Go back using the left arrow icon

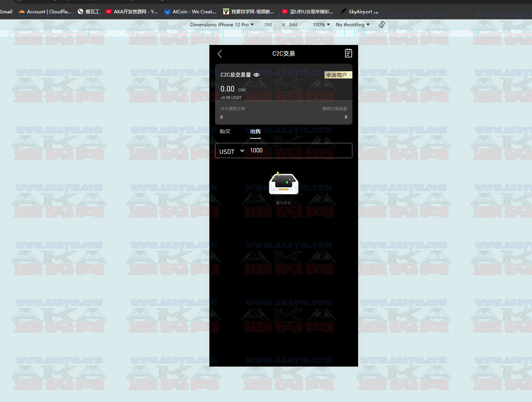point(220,54)
